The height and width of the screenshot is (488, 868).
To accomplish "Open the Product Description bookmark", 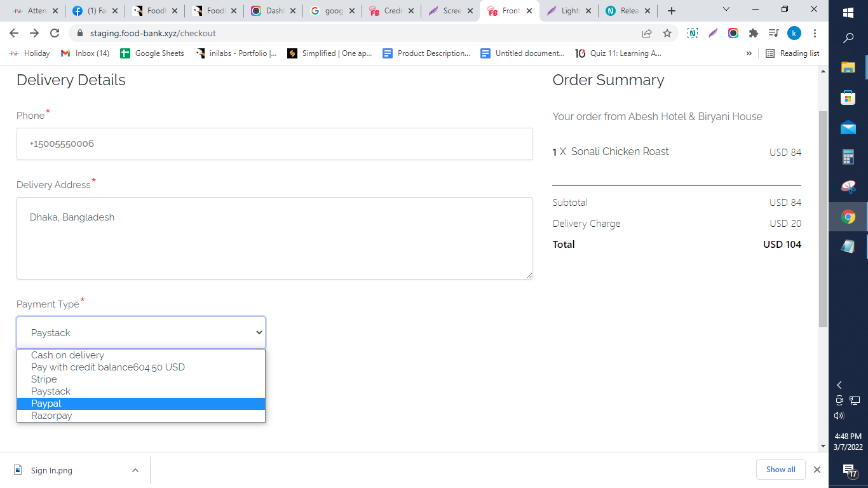I will [427, 53].
